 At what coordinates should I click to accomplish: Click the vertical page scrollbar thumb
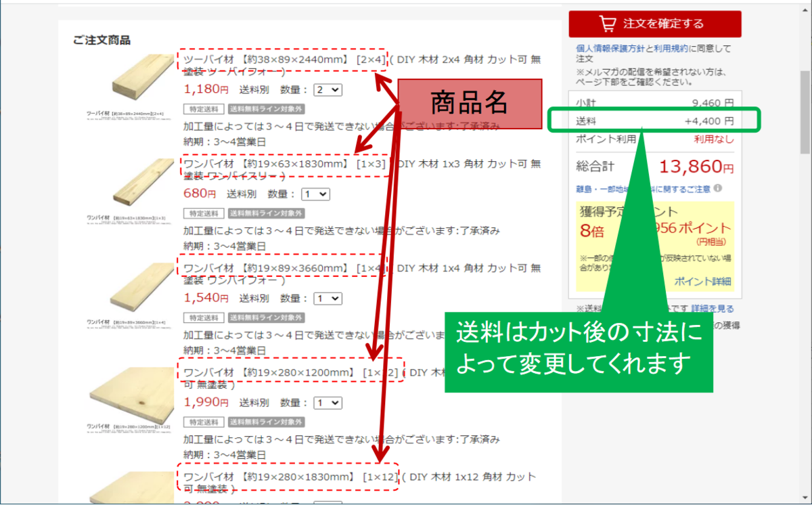[805, 112]
